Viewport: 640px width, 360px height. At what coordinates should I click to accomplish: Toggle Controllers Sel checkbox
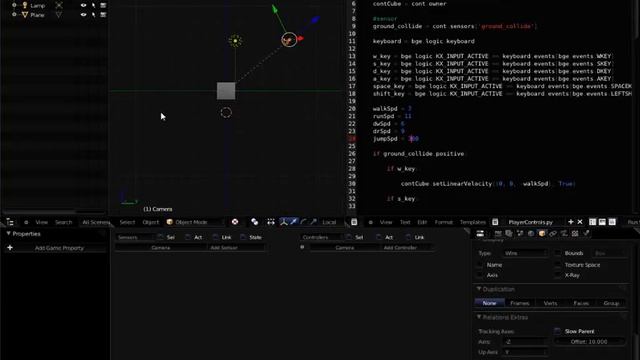click(x=349, y=237)
